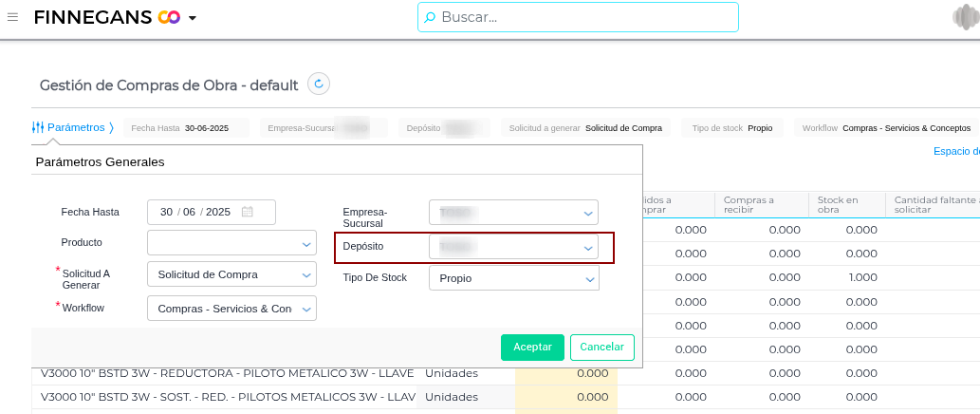Click the Aceptar button

tap(532, 348)
